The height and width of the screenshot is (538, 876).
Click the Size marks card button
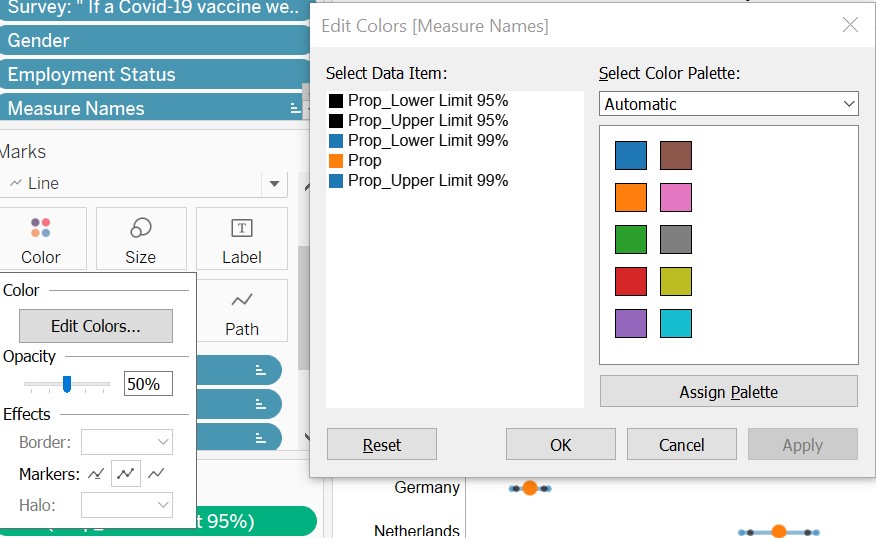(140, 238)
